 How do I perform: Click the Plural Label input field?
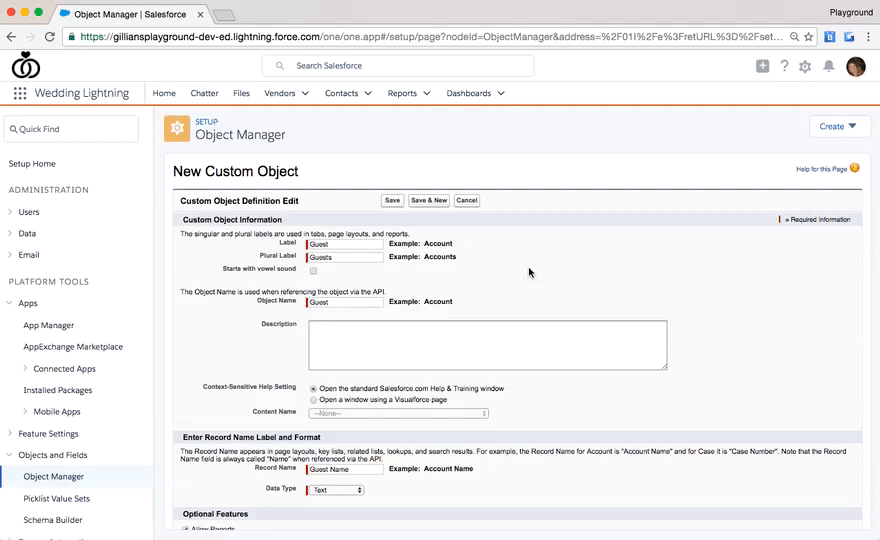coord(345,257)
